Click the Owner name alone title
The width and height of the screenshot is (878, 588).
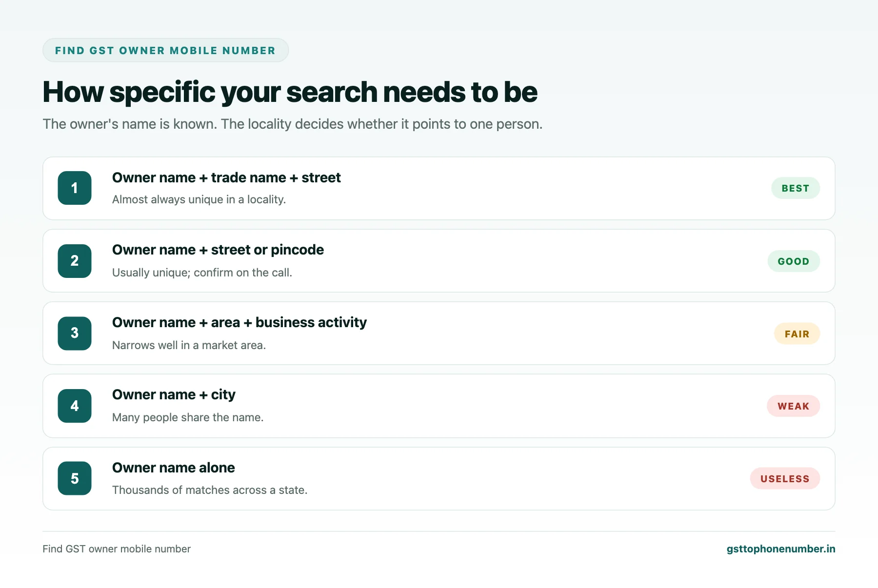coord(174,468)
